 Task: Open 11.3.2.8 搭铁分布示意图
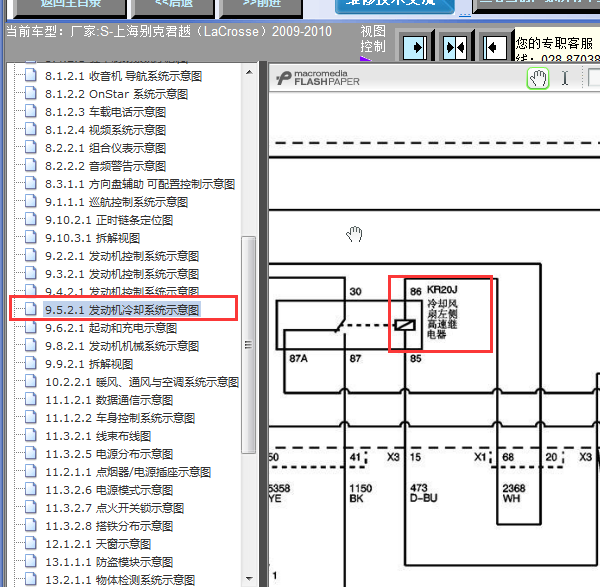pos(109,526)
